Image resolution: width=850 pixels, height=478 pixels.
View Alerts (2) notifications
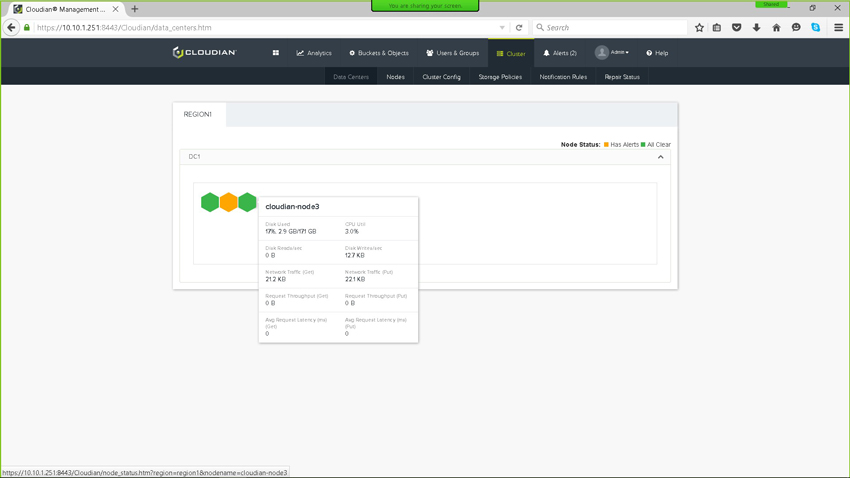[560, 53]
